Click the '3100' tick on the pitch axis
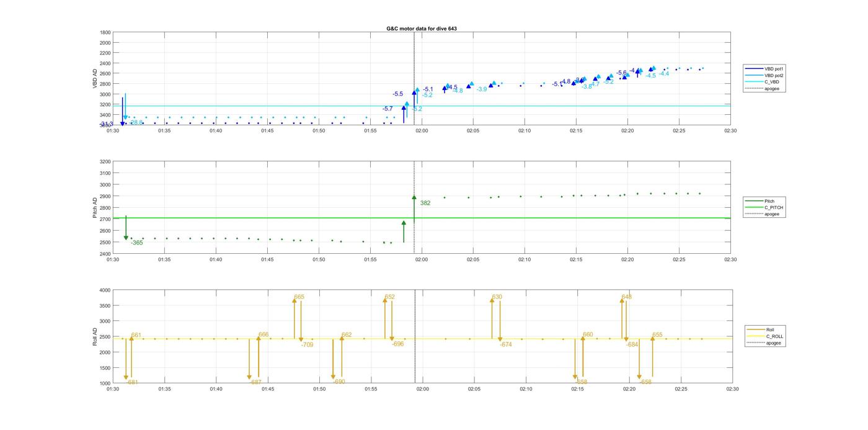This screenshot has width=868, height=430. click(105, 173)
